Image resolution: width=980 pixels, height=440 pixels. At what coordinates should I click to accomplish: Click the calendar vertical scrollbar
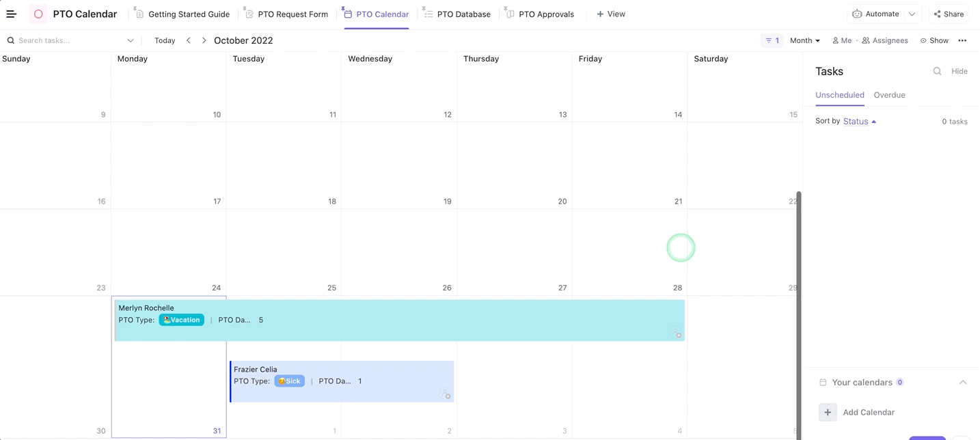[x=798, y=314]
